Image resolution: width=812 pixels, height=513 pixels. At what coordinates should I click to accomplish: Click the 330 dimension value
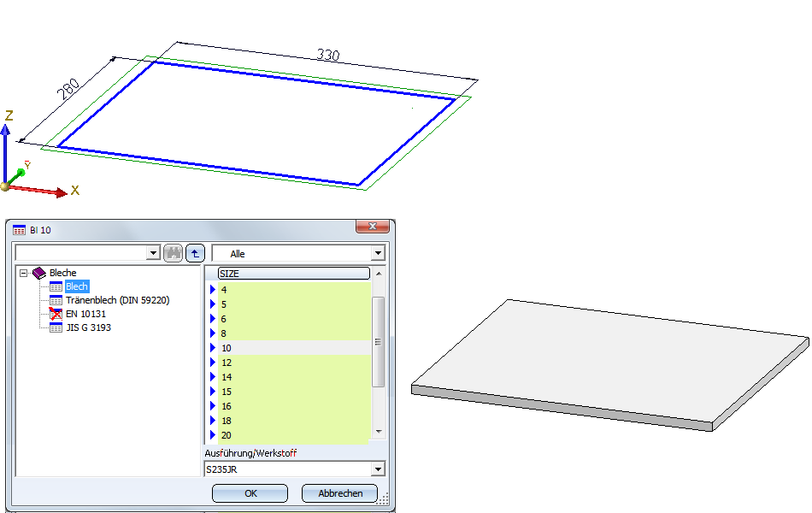(328, 55)
